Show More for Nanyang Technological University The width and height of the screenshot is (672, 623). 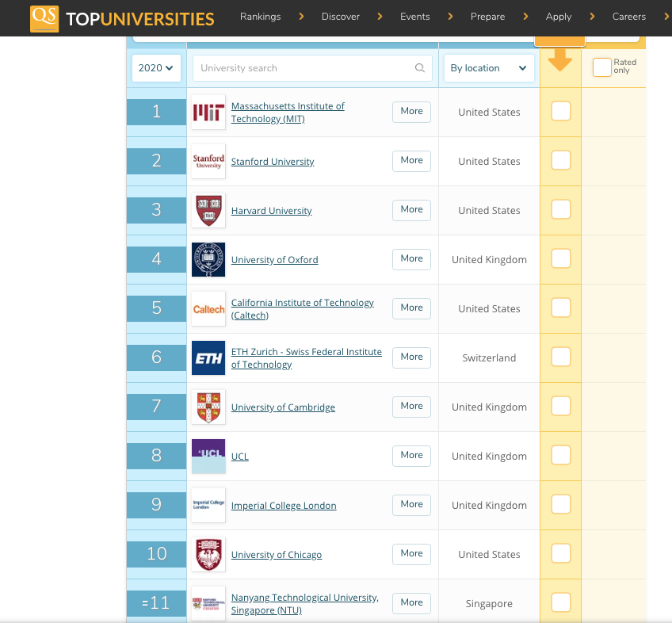pos(411,603)
